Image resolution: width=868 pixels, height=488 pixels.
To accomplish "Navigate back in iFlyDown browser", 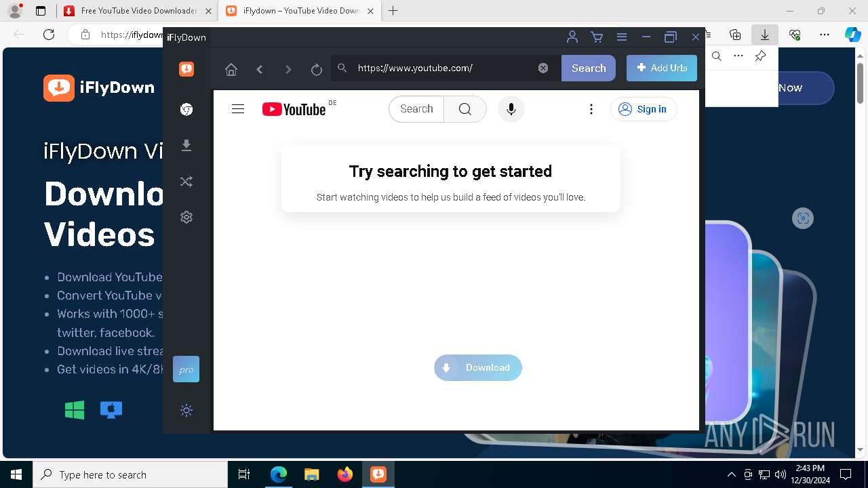I will pos(260,68).
